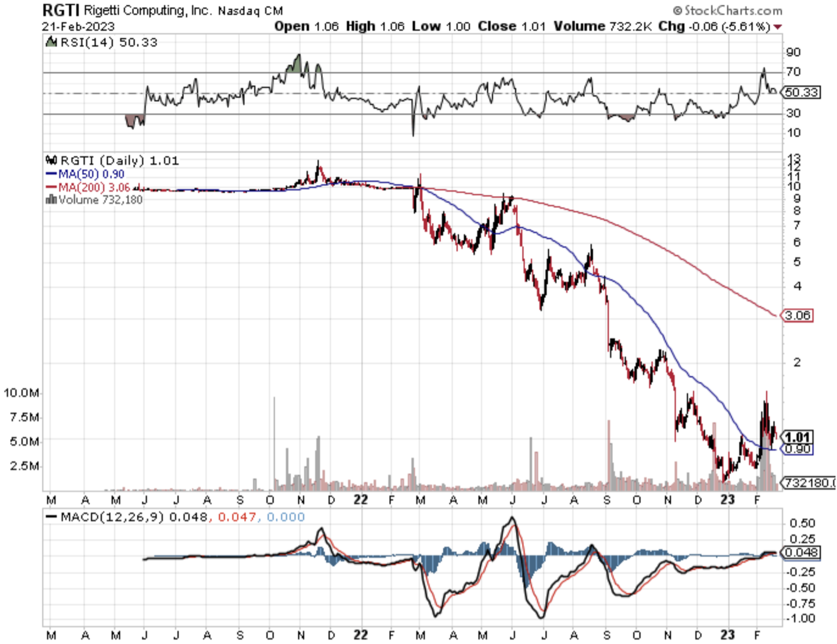Screen dimensions: 837x644
Task: Click the red down arrow after Chg
Action: point(777,26)
